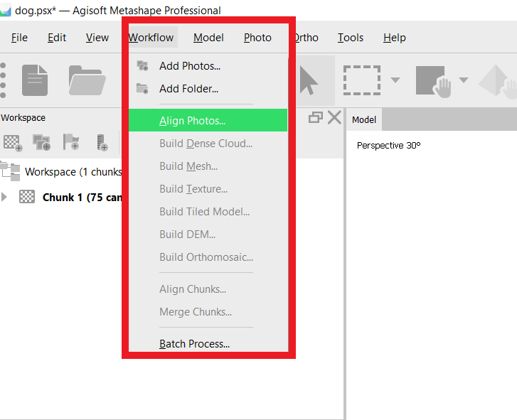Image resolution: width=517 pixels, height=420 pixels.
Task: Expand the Chunk 1 tree node
Action: tap(6, 197)
